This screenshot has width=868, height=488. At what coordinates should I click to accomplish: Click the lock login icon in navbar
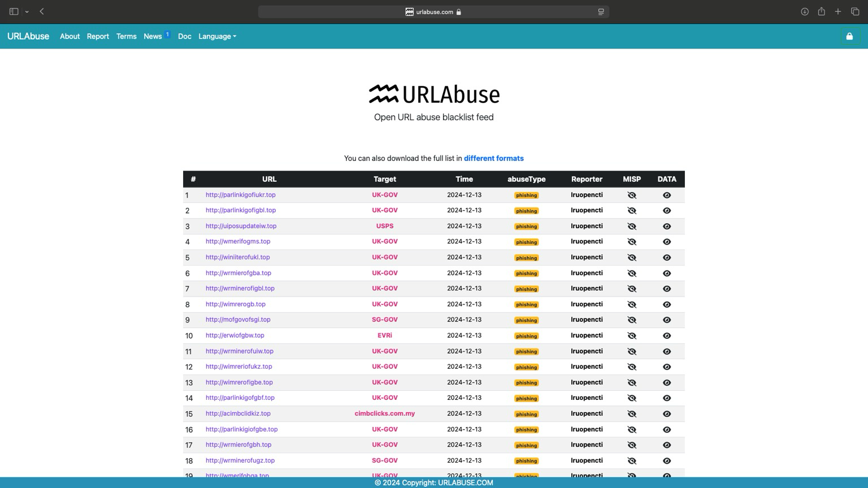[x=849, y=36]
